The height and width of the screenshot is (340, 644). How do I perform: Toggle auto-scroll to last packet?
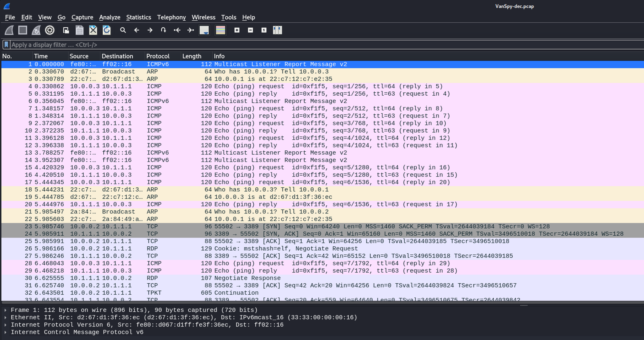[204, 30]
